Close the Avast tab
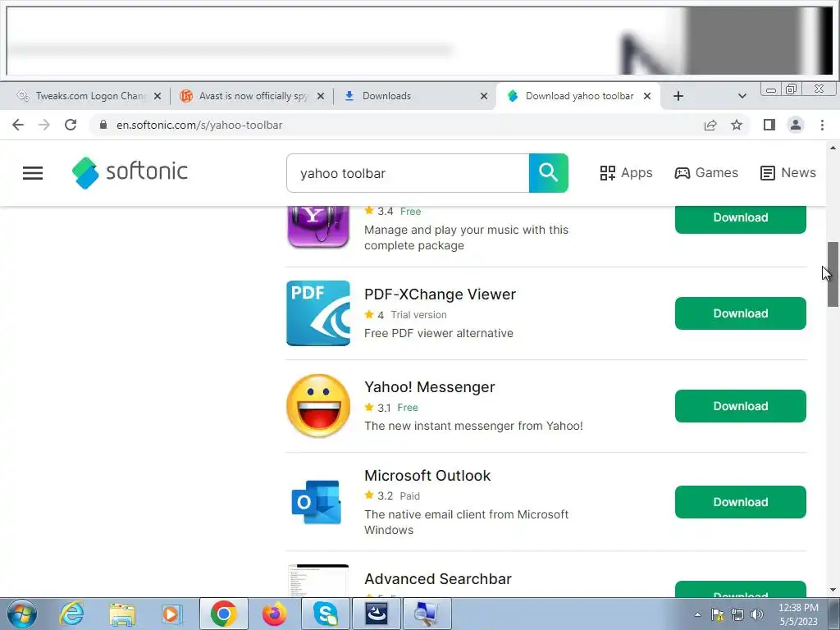This screenshot has width=840, height=630. 321,96
